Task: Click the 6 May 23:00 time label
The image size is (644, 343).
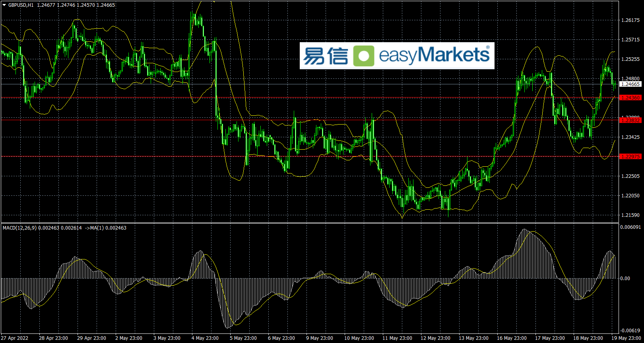Action: (x=281, y=338)
